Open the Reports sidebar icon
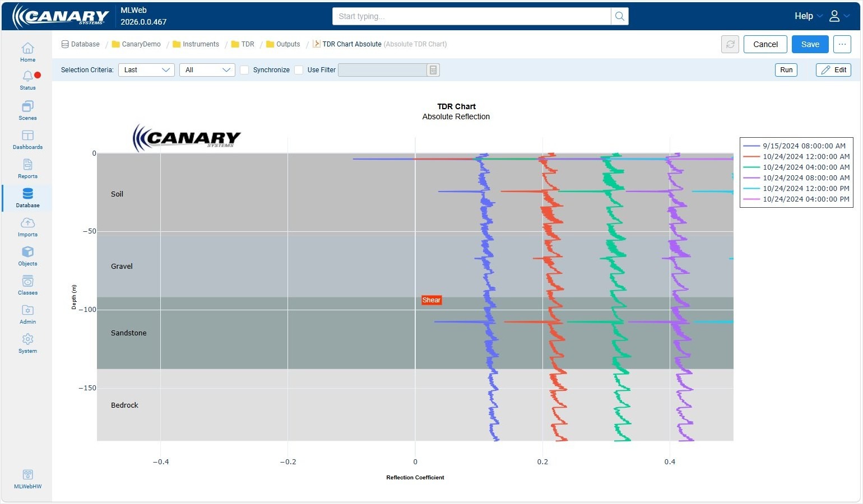Screen dimensions: 863x504 coord(27,165)
